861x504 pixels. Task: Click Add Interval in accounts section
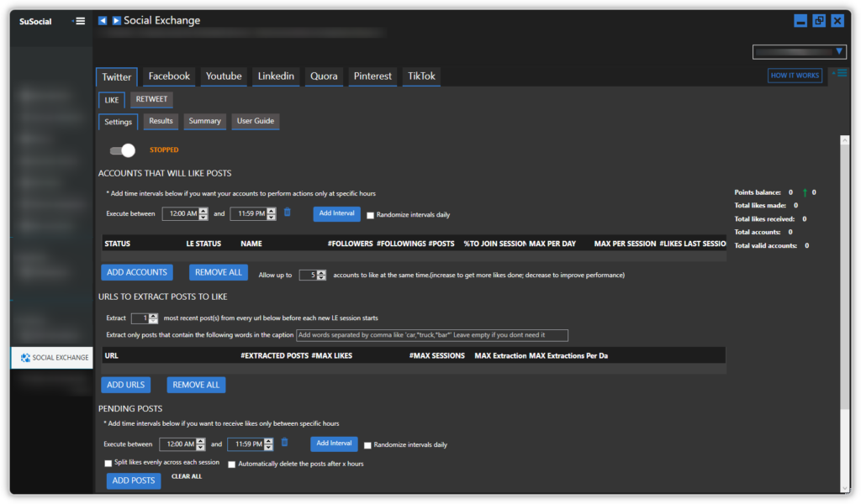(336, 214)
